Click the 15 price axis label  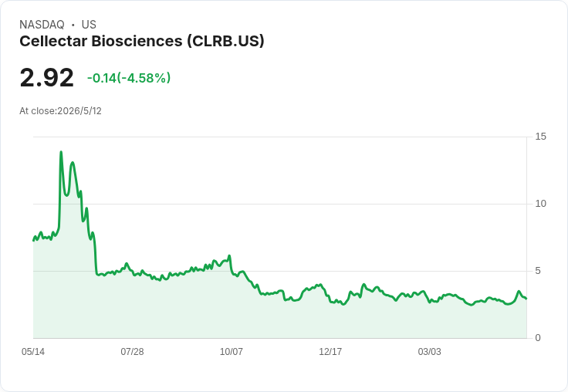coord(540,137)
